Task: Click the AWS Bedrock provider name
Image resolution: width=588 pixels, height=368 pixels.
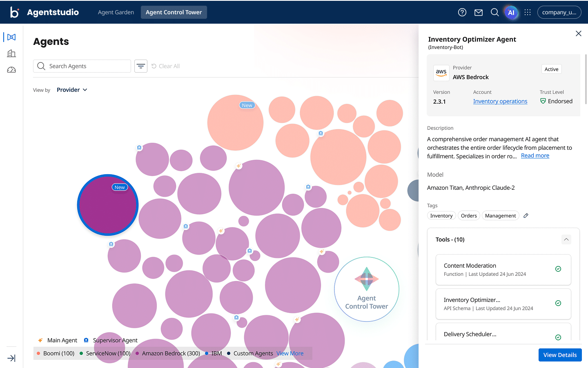Action: tap(471, 77)
